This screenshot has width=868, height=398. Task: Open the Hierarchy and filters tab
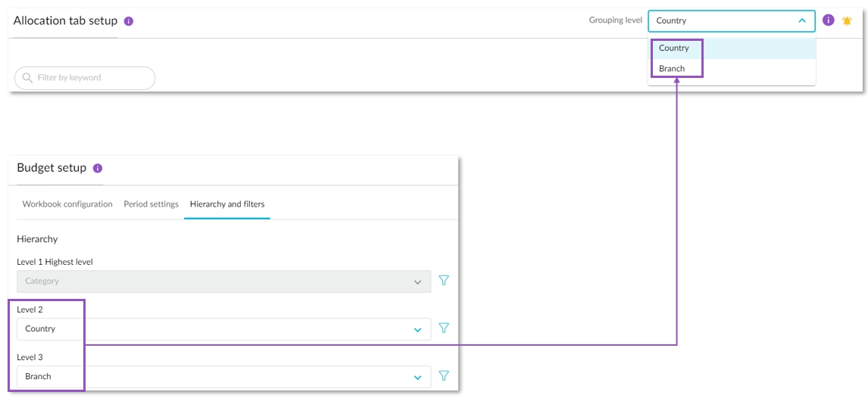[226, 204]
